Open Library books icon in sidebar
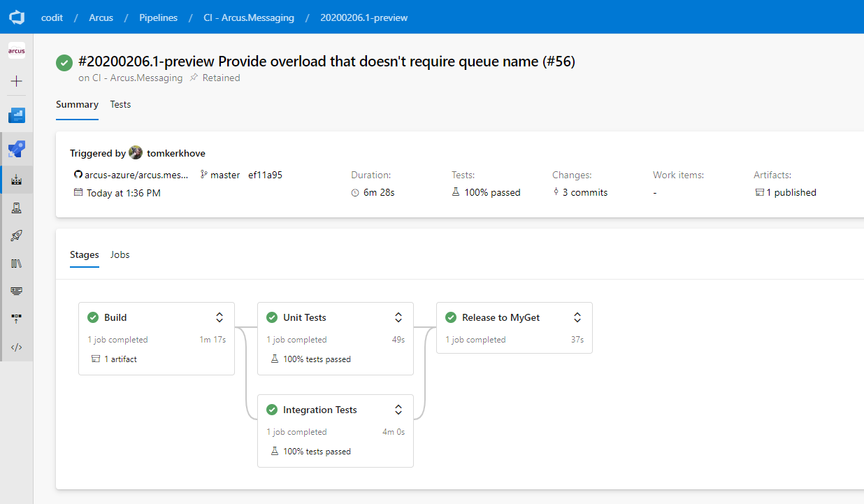The image size is (864, 504). click(x=17, y=264)
